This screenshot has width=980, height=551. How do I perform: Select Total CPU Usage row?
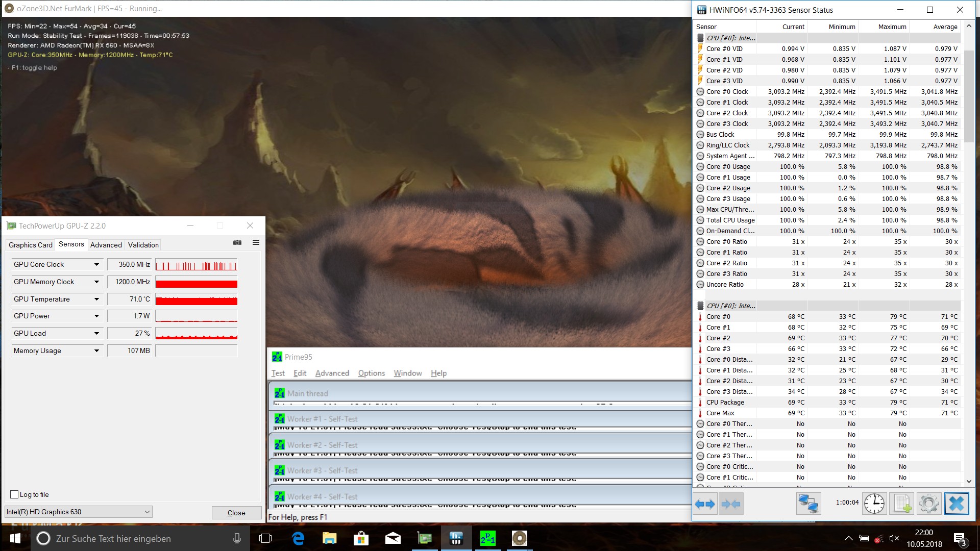[x=828, y=220]
